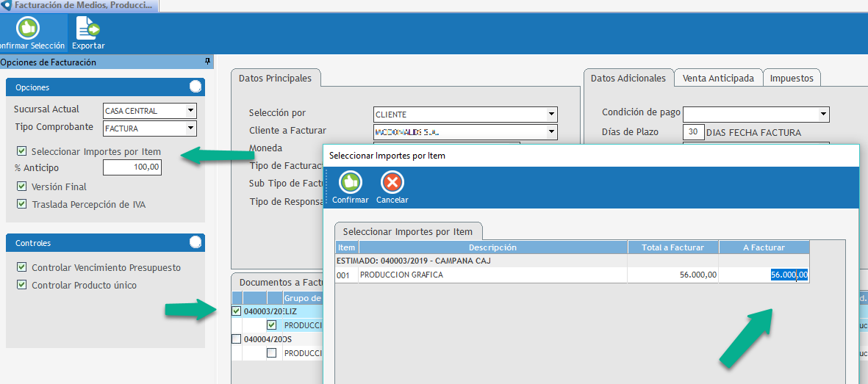This screenshot has width=868, height=384.
Task: Disable Controlar Vencimiento Presupuesto checkbox
Action: [x=22, y=268]
